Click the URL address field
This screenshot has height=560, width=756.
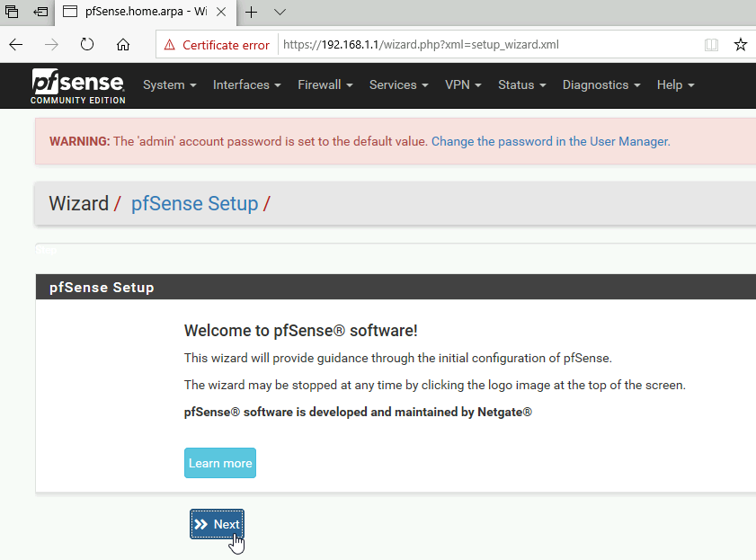[487, 45]
